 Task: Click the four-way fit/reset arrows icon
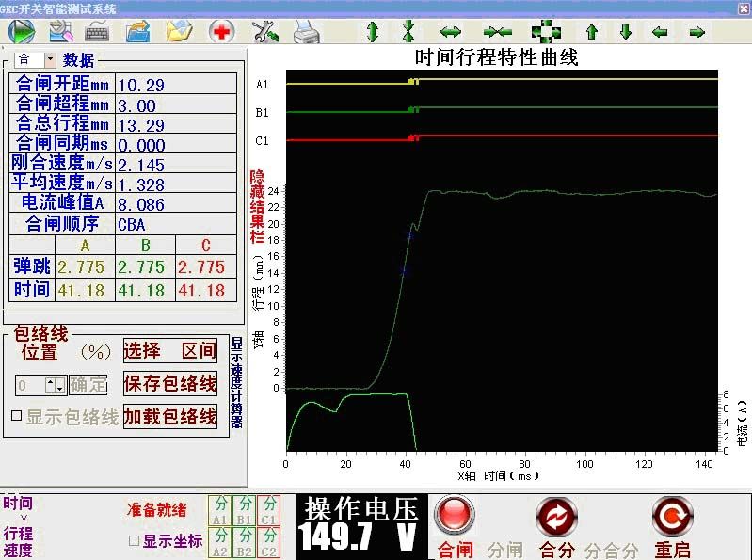point(546,32)
